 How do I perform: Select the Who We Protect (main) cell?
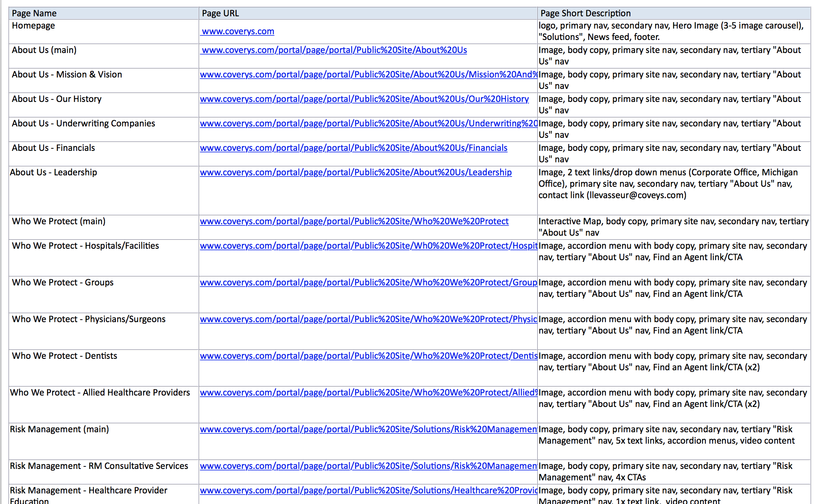[104, 227]
